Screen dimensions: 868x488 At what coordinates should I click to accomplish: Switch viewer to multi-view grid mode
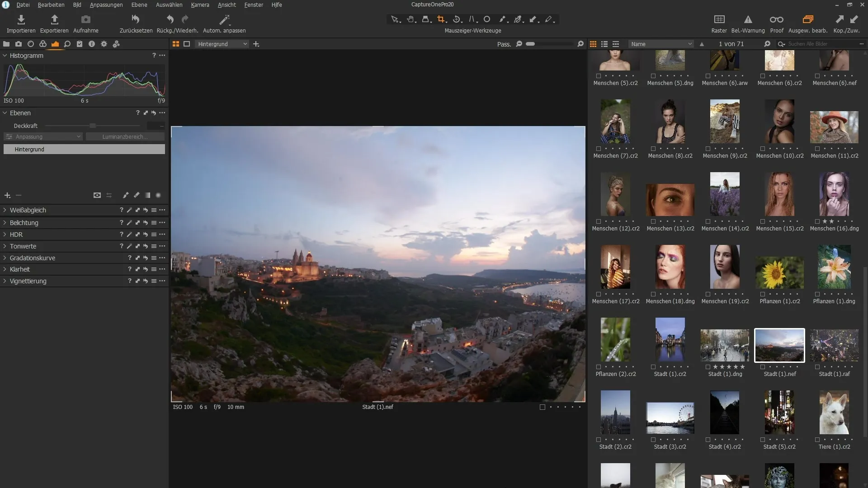176,44
